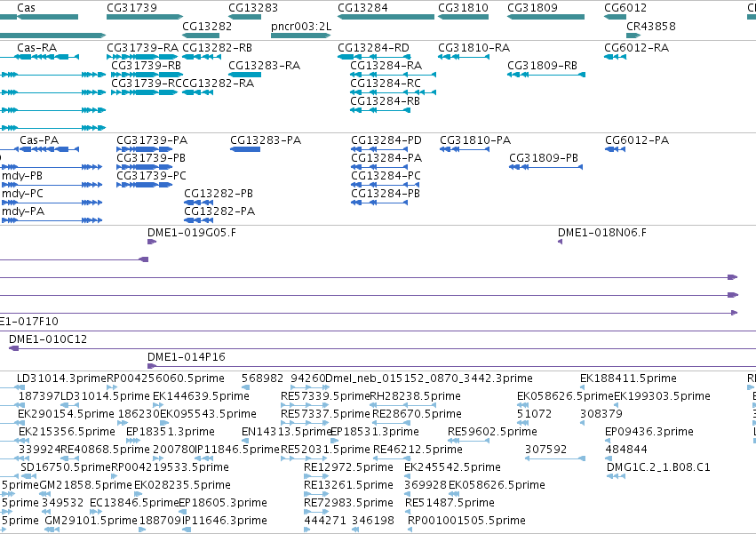This screenshot has height=534, width=756.
Task: Click the Dmel_neb_015152_0870_3442.3prime label
Action: pos(429,379)
